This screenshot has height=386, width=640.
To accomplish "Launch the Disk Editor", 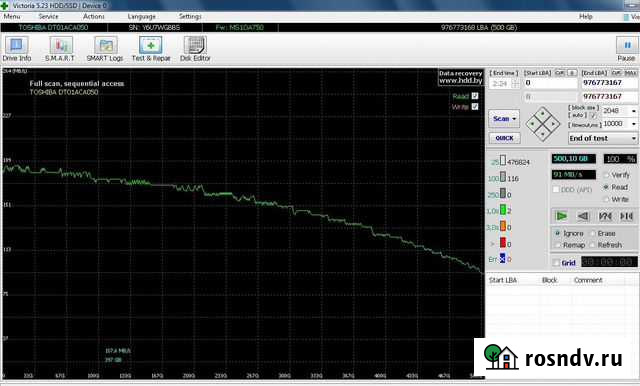I will coord(195,49).
